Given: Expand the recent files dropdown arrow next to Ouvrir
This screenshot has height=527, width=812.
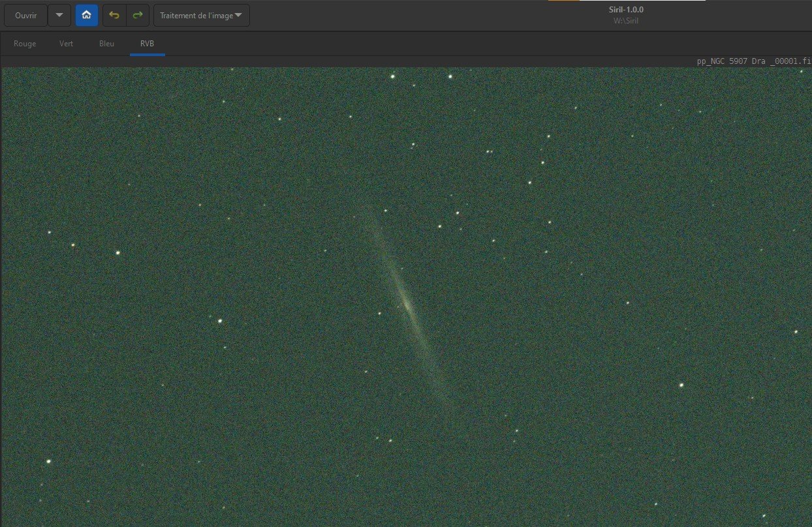Looking at the screenshot, I should pos(59,15).
